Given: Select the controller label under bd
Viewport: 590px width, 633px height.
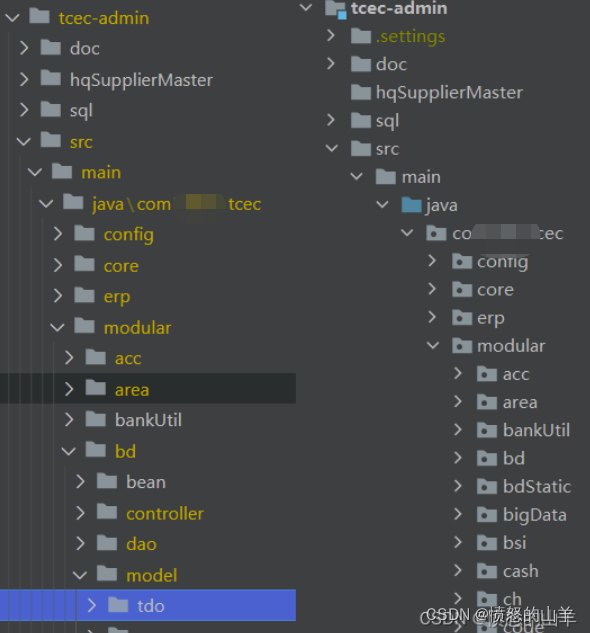Looking at the screenshot, I should (165, 514).
